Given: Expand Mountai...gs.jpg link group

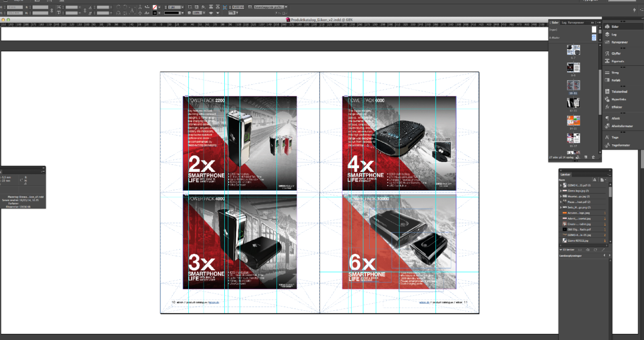Looking at the screenshot, I should coord(561,196).
